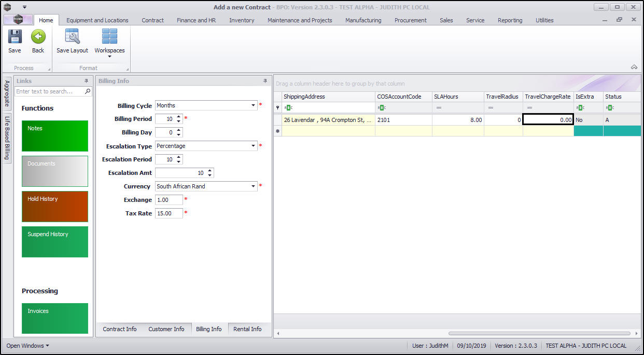
Task: Decrease Billing Period with down spinner
Action: [179, 121]
